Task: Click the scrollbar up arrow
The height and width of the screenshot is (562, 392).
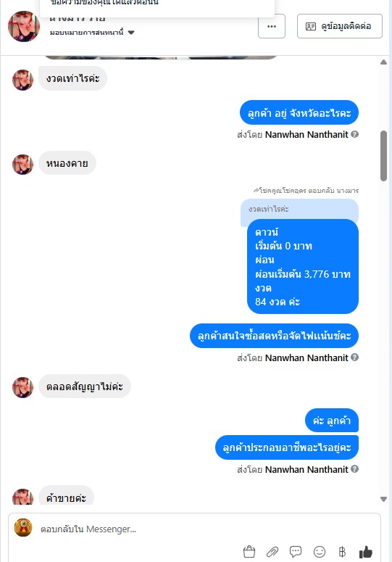Action: coord(384,62)
